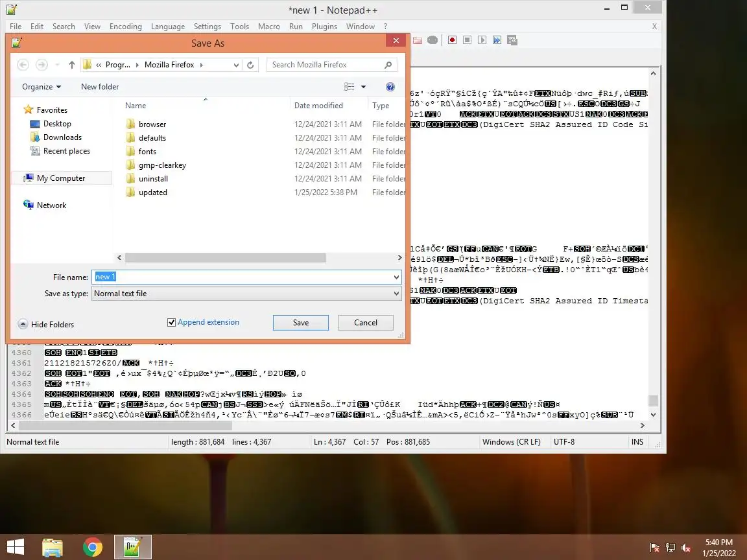Click the network tray icon

[x=670, y=548]
